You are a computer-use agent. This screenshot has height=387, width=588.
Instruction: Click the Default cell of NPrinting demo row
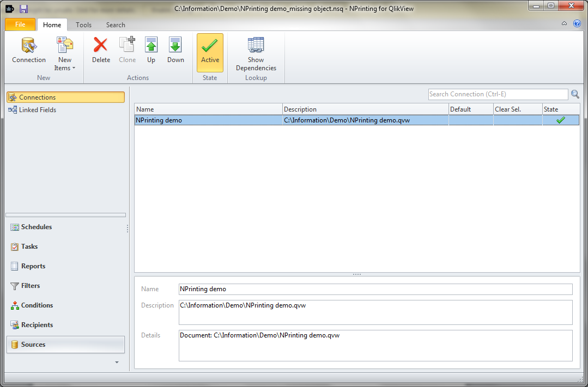point(471,120)
